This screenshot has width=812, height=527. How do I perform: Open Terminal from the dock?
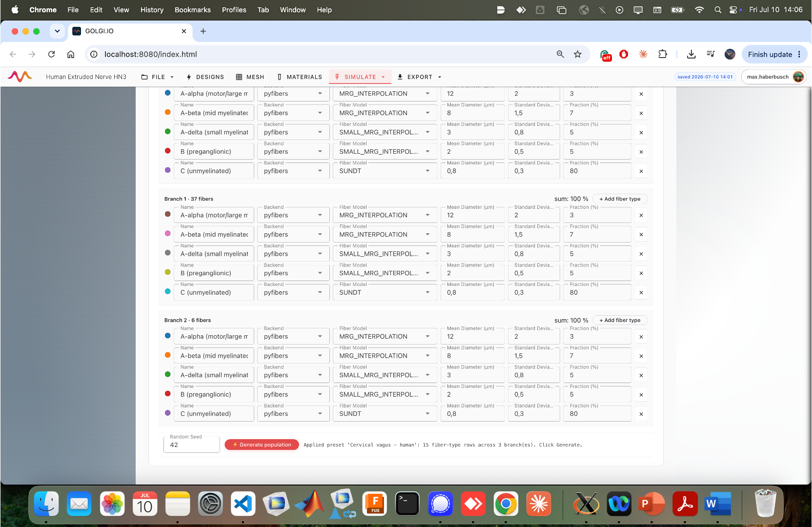[x=407, y=504]
